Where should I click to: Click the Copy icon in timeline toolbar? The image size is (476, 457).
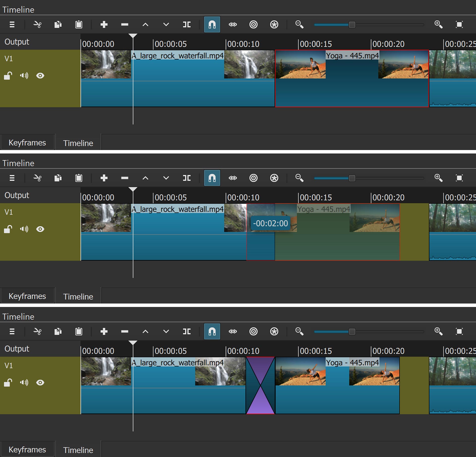pyautogui.click(x=58, y=24)
